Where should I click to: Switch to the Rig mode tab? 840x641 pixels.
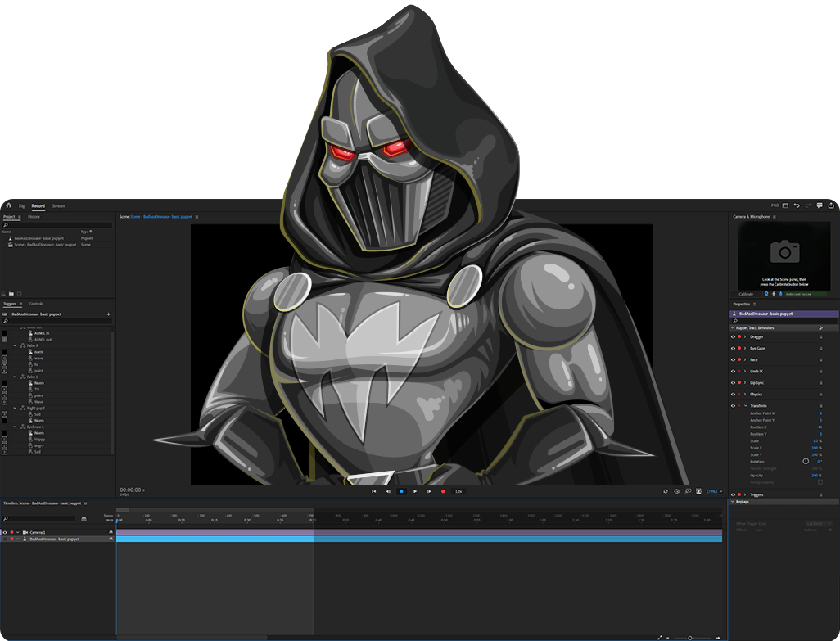pyautogui.click(x=22, y=205)
